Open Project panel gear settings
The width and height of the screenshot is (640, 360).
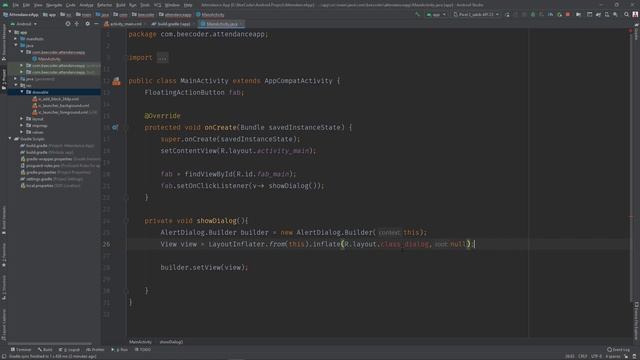coord(87,24)
